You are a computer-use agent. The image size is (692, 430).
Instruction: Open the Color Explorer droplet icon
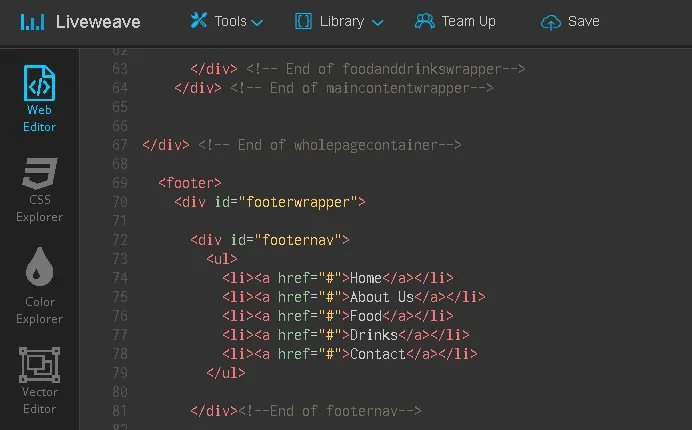40,266
